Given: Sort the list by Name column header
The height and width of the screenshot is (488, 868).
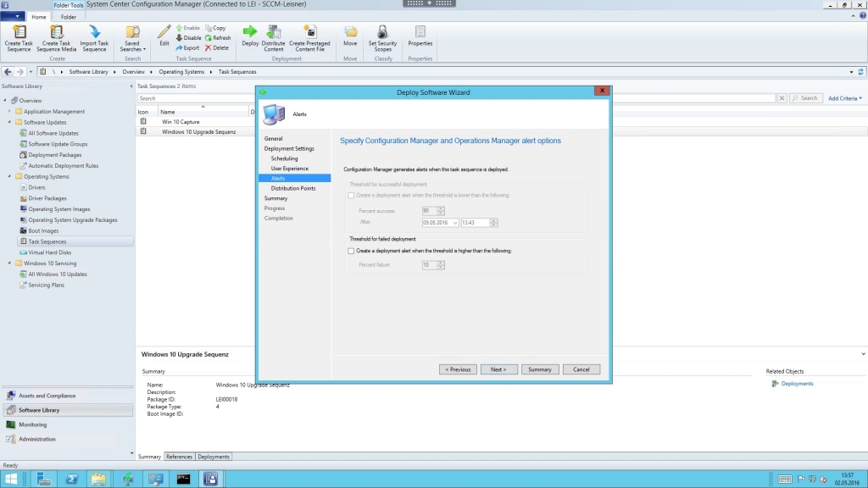Looking at the screenshot, I should (202, 112).
